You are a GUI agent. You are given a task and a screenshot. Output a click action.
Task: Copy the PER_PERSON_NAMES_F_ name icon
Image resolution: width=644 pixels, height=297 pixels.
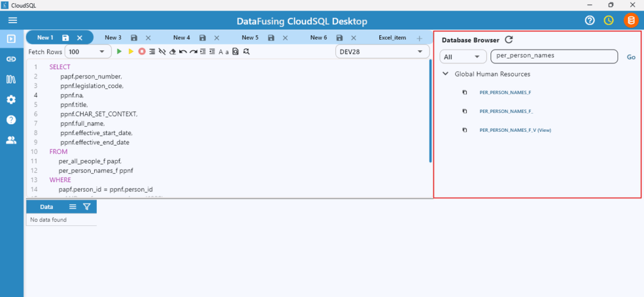pyautogui.click(x=465, y=112)
